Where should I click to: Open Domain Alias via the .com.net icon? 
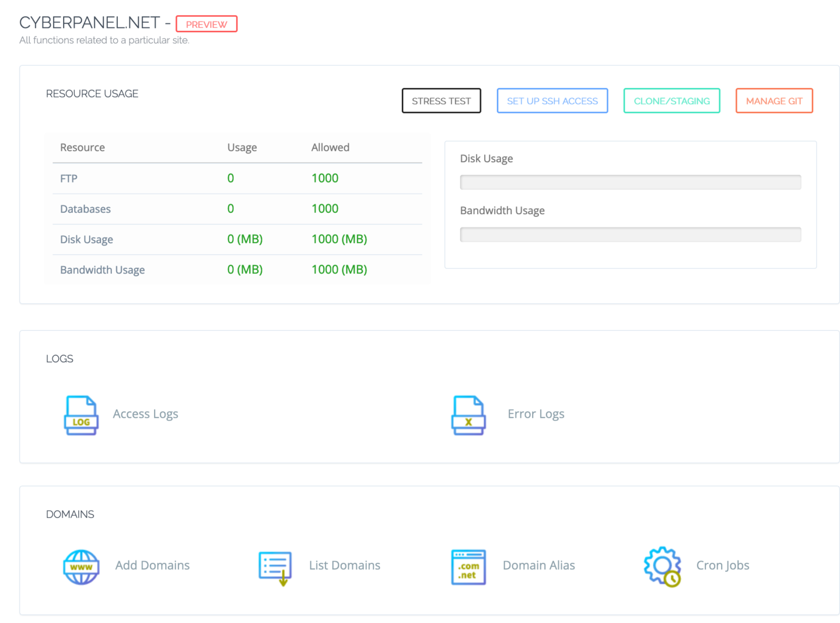[468, 566]
